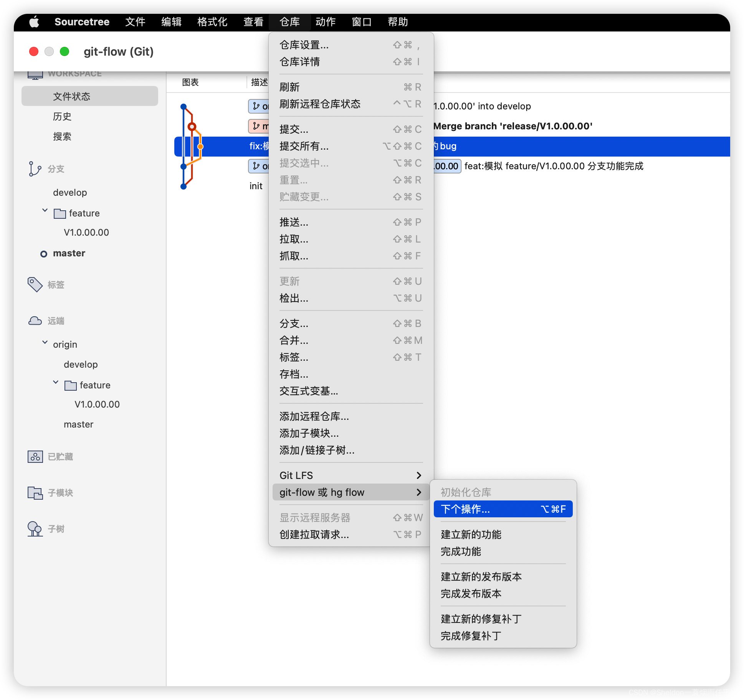Choose 创建拉取请求… menu entry

(351, 535)
